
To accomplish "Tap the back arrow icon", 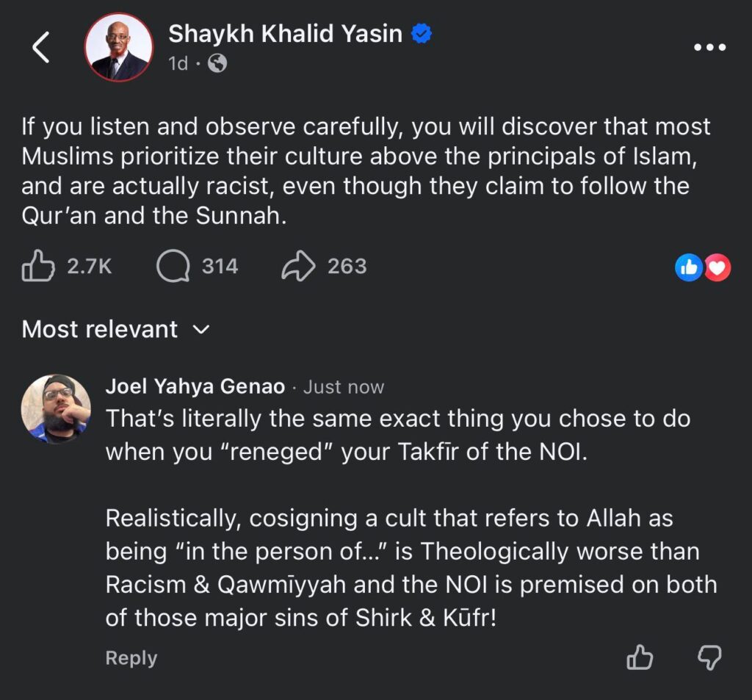I will pyautogui.click(x=41, y=48).
